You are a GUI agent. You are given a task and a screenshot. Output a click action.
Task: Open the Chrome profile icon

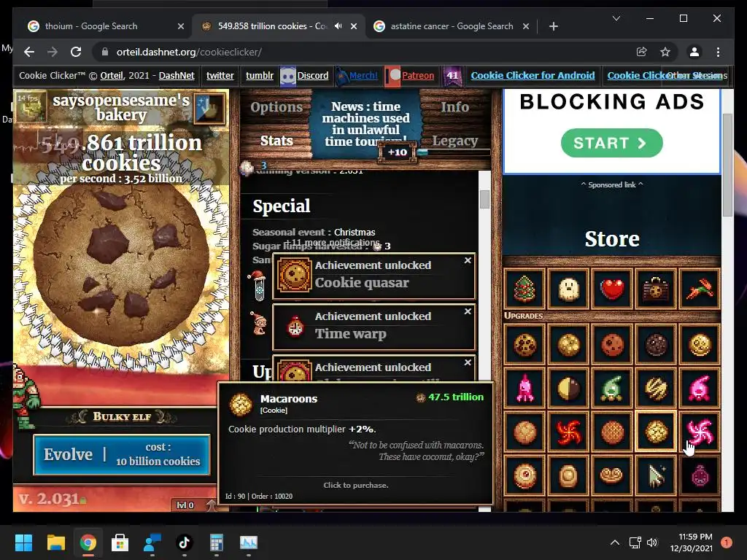(694, 52)
